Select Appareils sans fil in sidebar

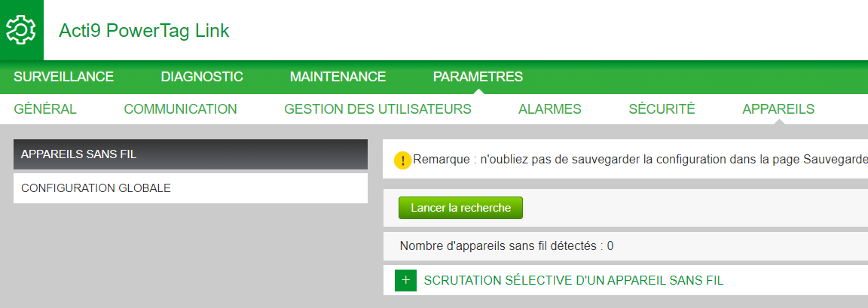[x=191, y=154]
